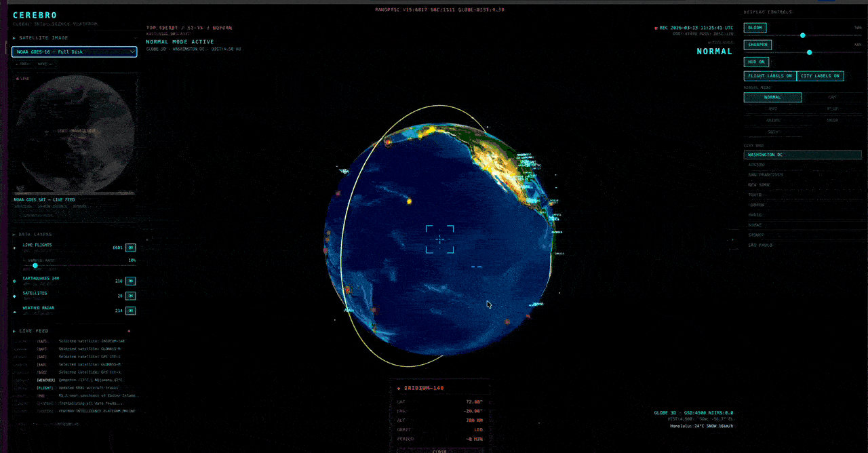The image size is (868, 453).
Task: Turn off Flight Labels
Action: click(x=770, y=76)
